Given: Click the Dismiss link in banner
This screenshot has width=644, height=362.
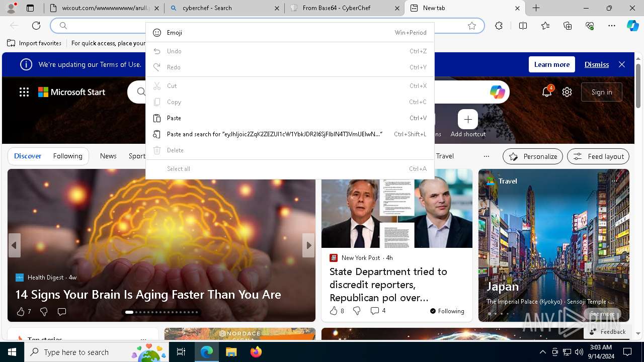Looking at the screenshot, I should 597,64.
